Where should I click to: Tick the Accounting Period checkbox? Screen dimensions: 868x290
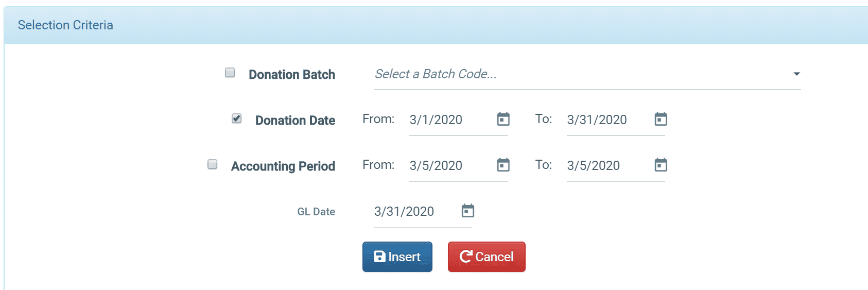coord(213,164)
